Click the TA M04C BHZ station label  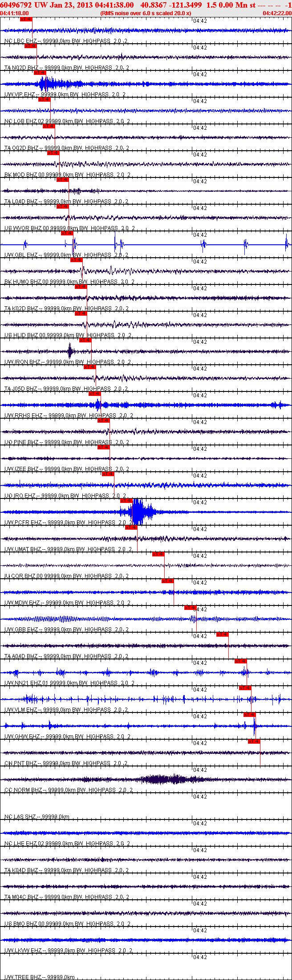click(x=67, y=897)
